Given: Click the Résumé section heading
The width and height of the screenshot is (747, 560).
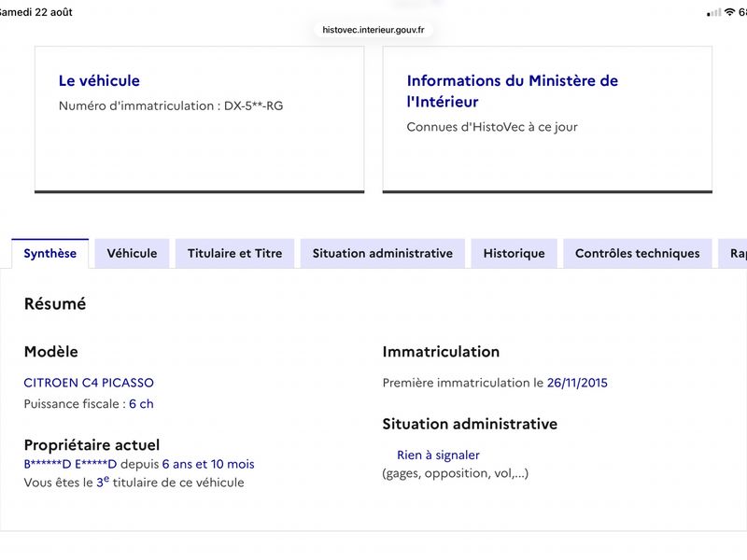Looking at the screenshot, I should [55, 304].
